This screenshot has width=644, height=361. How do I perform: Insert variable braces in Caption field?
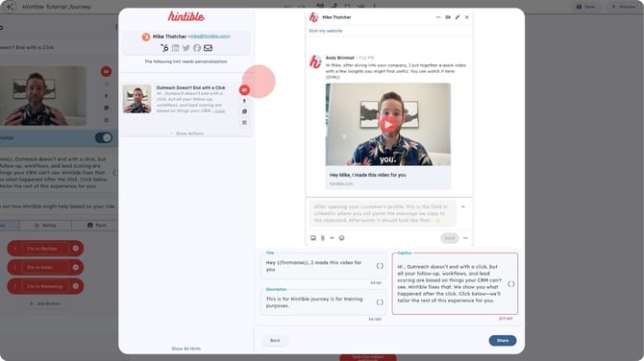[x=511, y=283]
